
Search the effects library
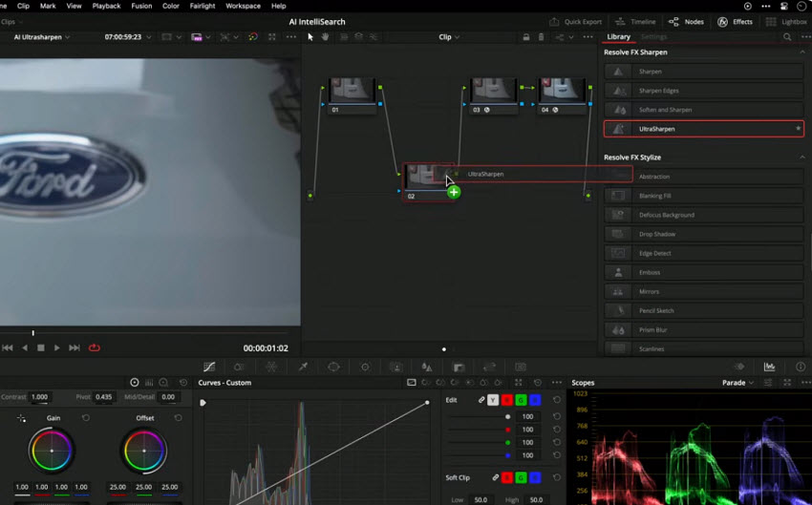787,36
